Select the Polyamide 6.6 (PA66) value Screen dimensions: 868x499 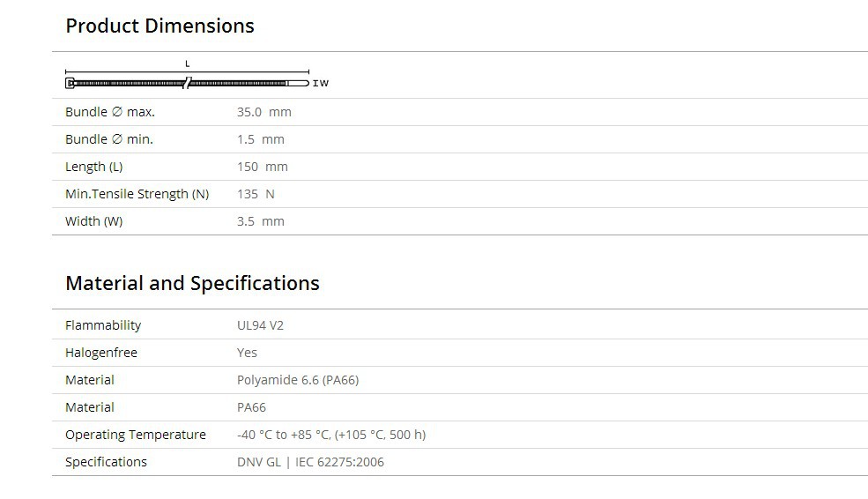(x=298, y=380)
